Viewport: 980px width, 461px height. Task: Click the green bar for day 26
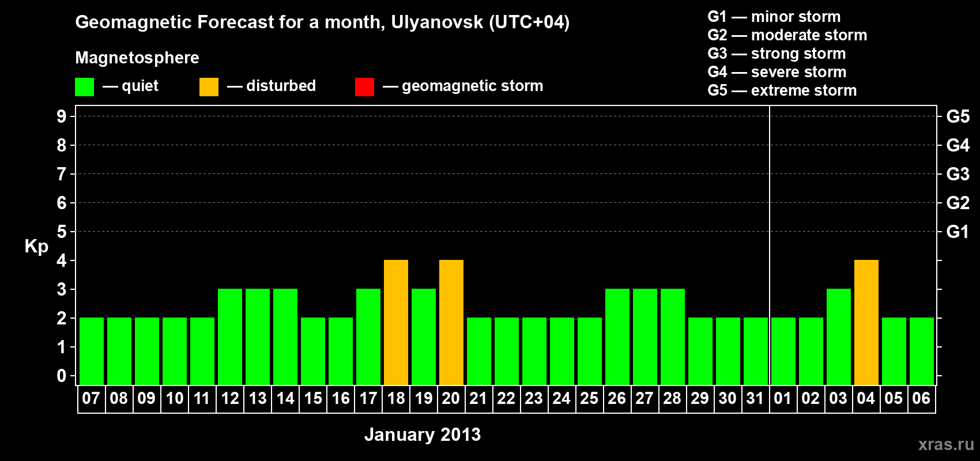tap(617, 337)
